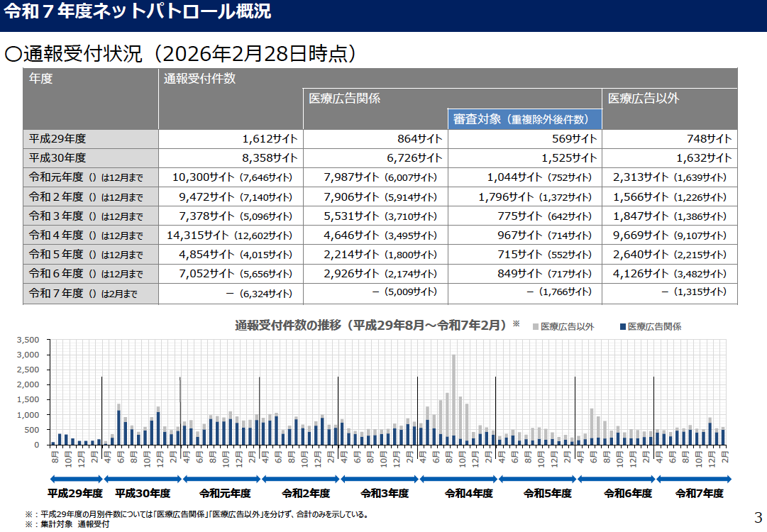Select the cell 748サイト
Image resolution: width=767 pixels, height=532 pixels.
(670, 139)
